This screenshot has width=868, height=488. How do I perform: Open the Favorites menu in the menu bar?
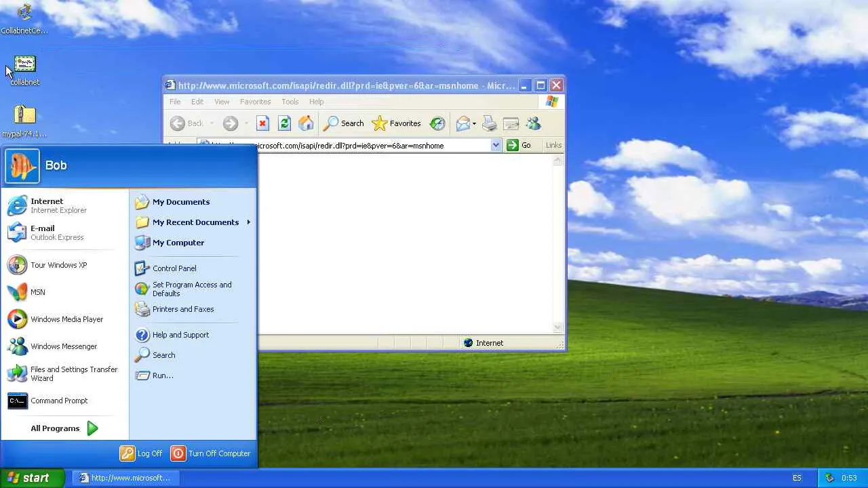(256, 102)
